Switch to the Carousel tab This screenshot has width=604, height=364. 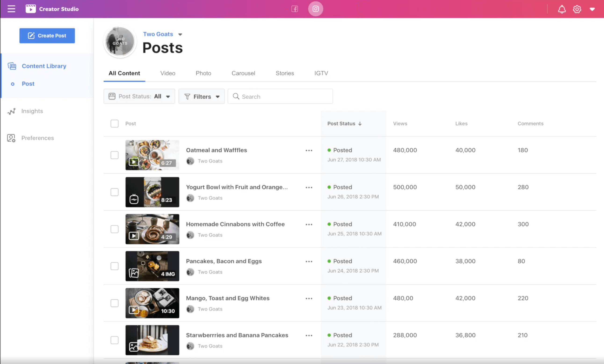pos(243,73)
